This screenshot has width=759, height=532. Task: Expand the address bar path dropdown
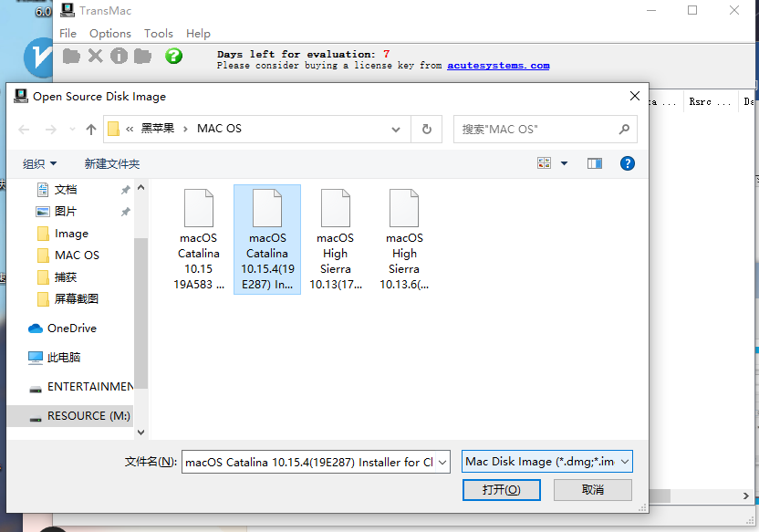[x=396, y=130]
